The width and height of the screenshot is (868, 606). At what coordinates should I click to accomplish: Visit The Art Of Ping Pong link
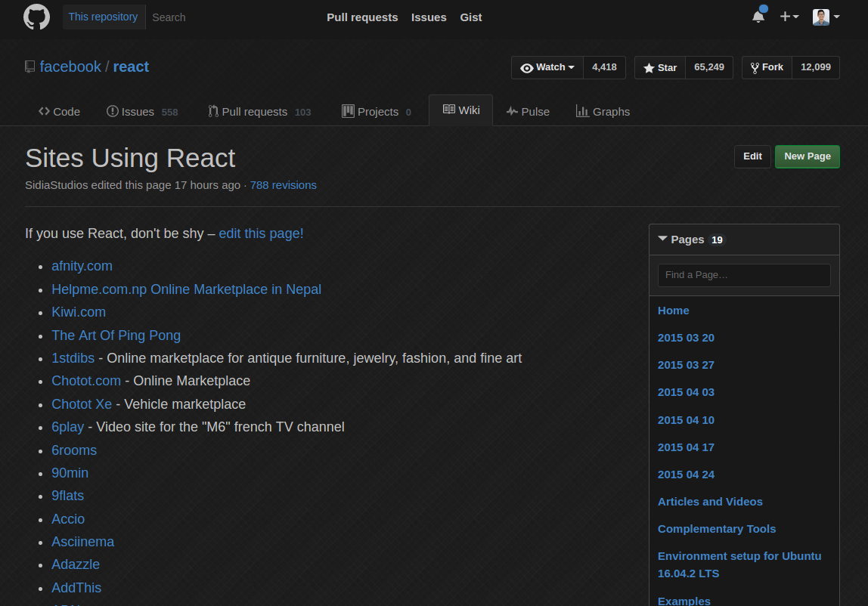(x=116, y=335)
